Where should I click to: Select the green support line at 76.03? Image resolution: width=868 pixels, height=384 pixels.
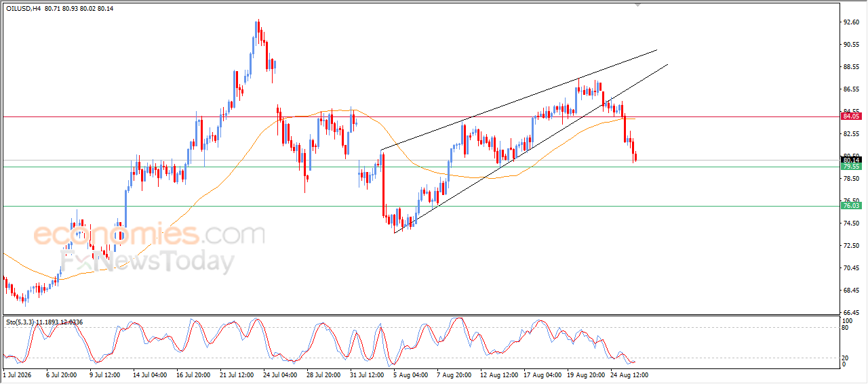420,206
